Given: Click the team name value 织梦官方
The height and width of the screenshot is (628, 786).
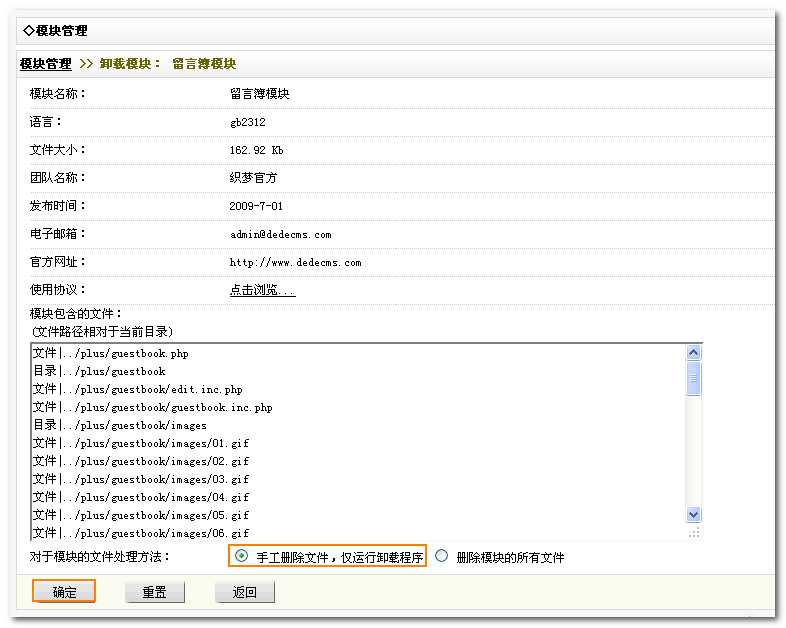Looking at the screenshot, I should click(x=253, y=178).
